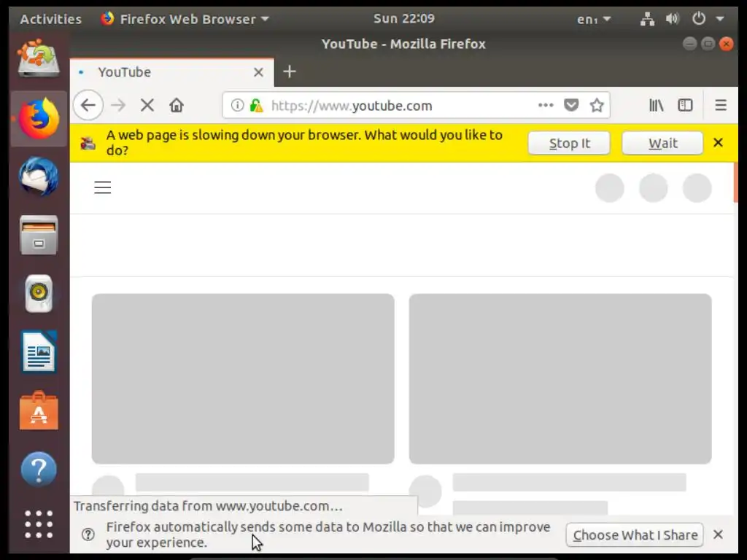Click the Firefox icon in the dock
The image size is (747, 560).
39,118
